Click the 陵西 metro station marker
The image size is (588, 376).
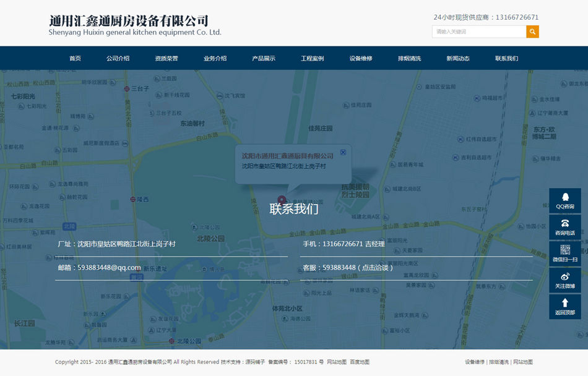[132, 199]
